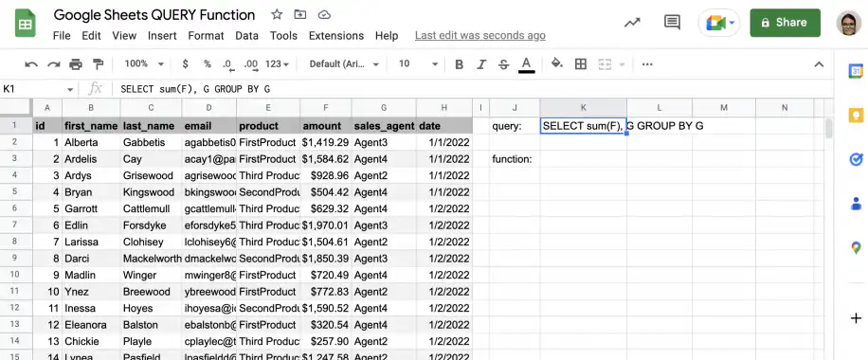Expand the Name box K1 dropdown
868x360 pixels.
[x=70, y=89]
